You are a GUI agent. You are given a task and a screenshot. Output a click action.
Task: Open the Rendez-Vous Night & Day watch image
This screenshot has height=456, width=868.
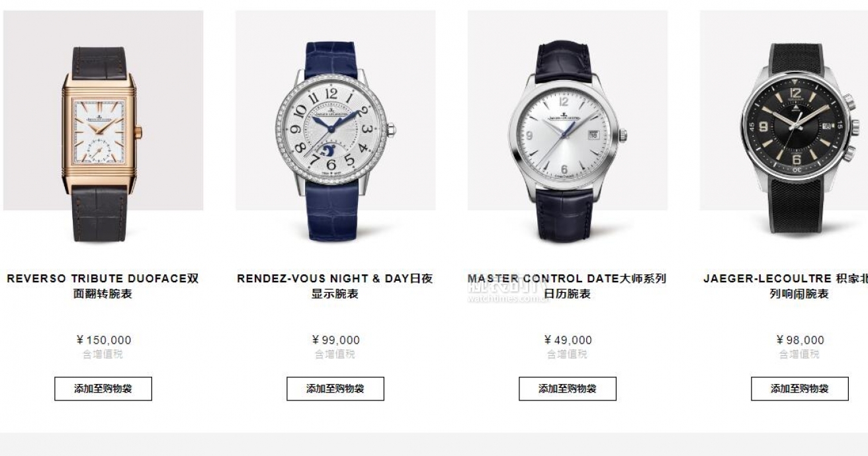[335, 127]
